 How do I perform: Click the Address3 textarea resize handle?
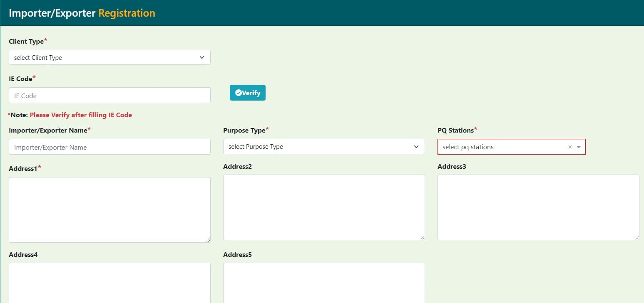637,237
